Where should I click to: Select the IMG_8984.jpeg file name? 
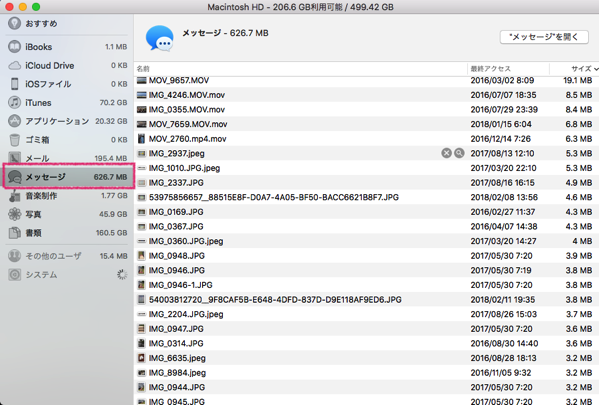click(x=177, y=373)
